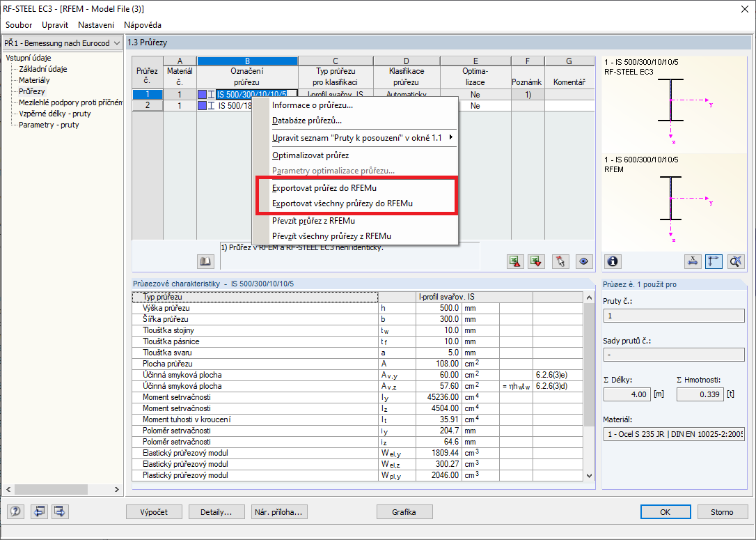
Task: Click the zoom view icon
Action: pyautogui.click(x=737, y=261)
